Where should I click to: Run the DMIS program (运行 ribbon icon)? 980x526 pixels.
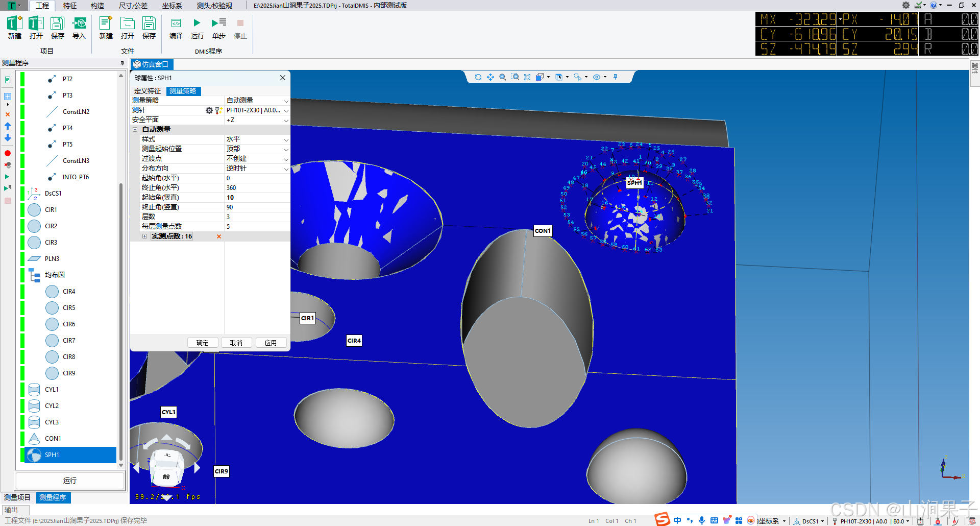click(x=197, y=28)
